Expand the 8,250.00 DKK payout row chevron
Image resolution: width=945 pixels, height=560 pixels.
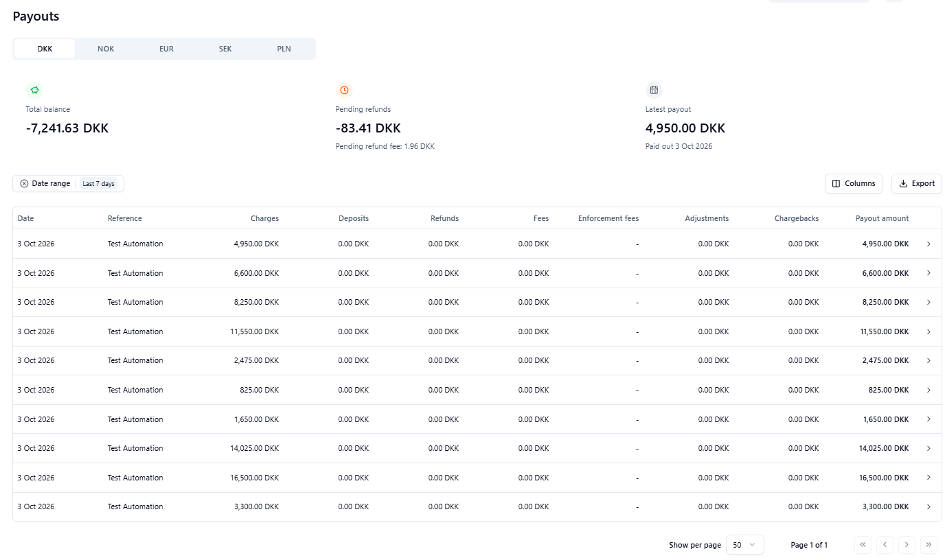click(929, 302)
